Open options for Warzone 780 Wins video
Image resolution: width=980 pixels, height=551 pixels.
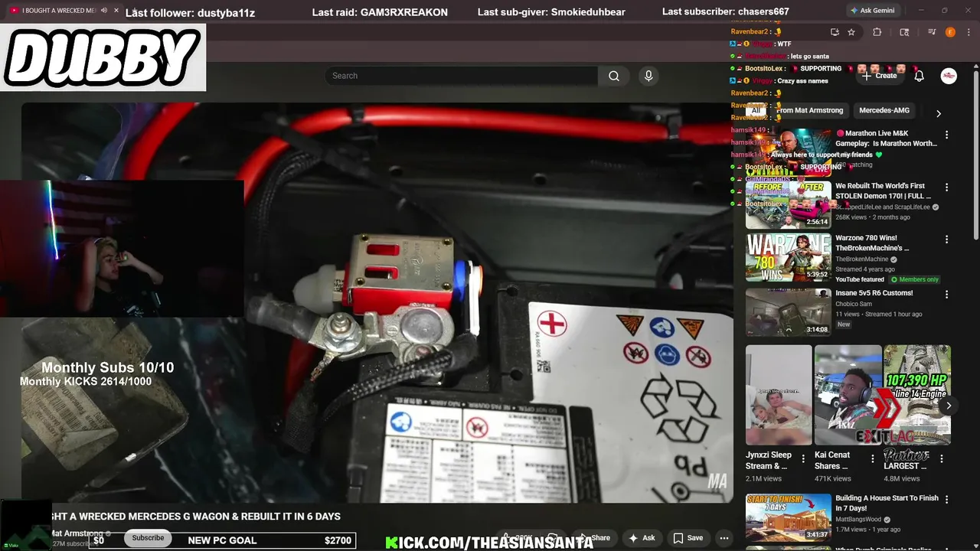pyautogui.click(x=946, y=240)
